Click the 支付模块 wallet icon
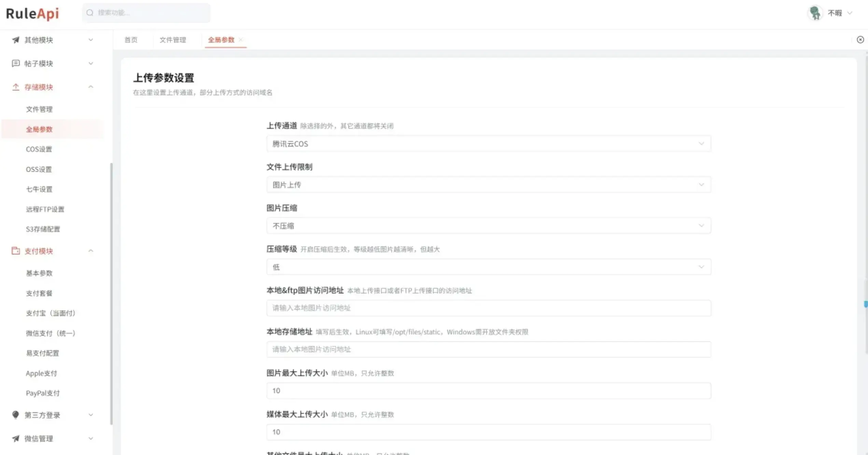The image size is (868, 455). (16, 251)
